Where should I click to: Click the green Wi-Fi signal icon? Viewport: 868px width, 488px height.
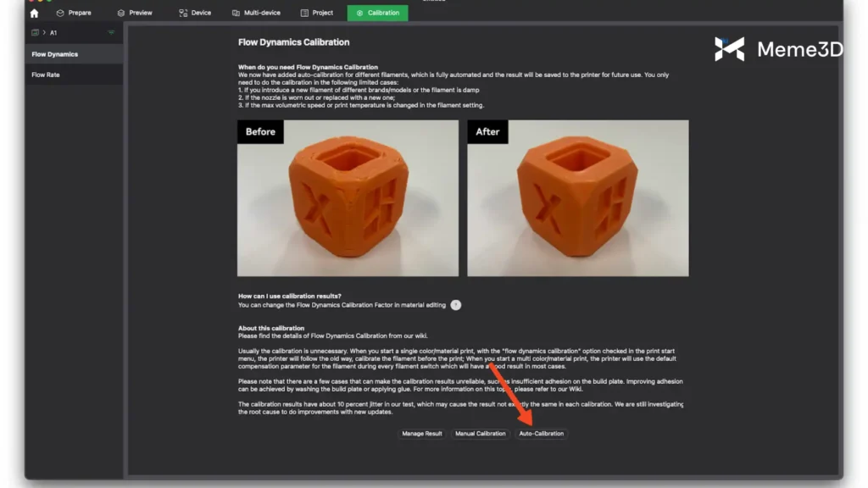coord(111,33)
